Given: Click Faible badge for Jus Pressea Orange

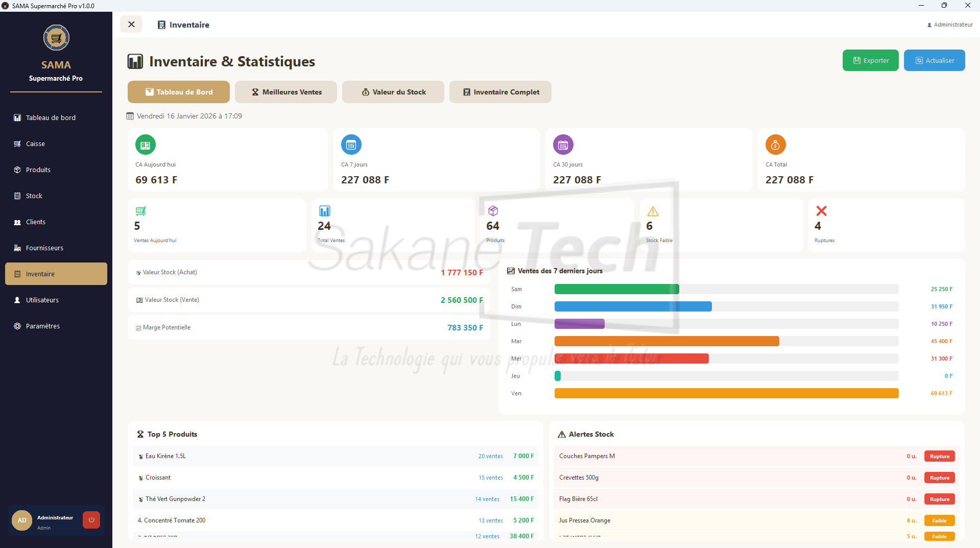Looking at the screenshot, I should click(940, 520).
